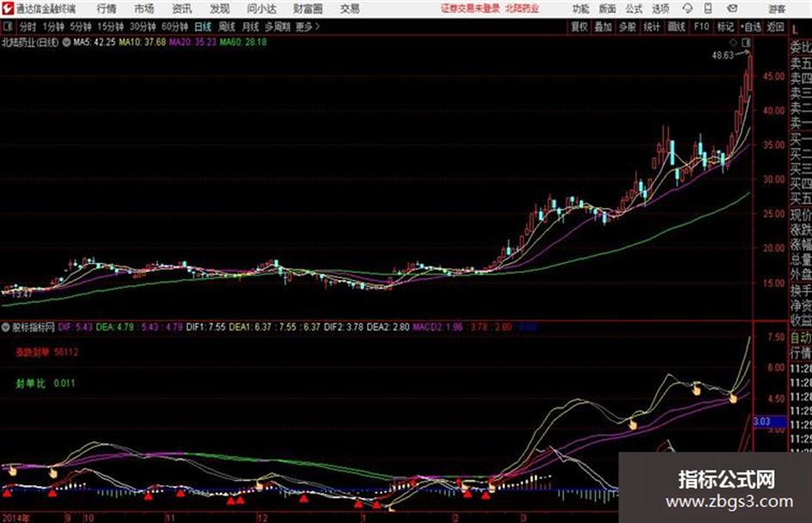Click the DEA1: 6.37 indicator value

pyautogui.click(x=250, y=327)
